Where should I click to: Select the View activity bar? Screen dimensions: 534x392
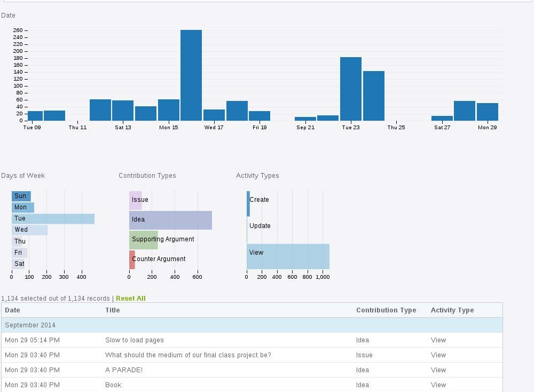point(288,256)
